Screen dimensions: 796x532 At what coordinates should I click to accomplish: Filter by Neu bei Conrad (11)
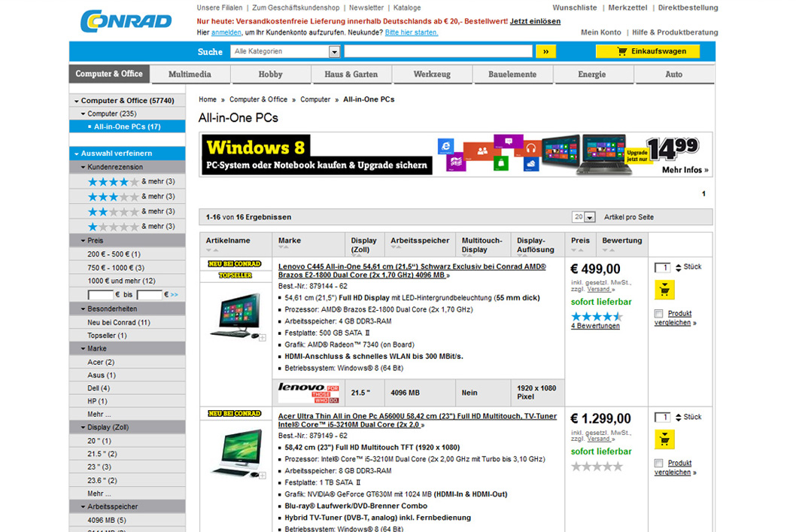pyautogui.click(x=119, y=322)
